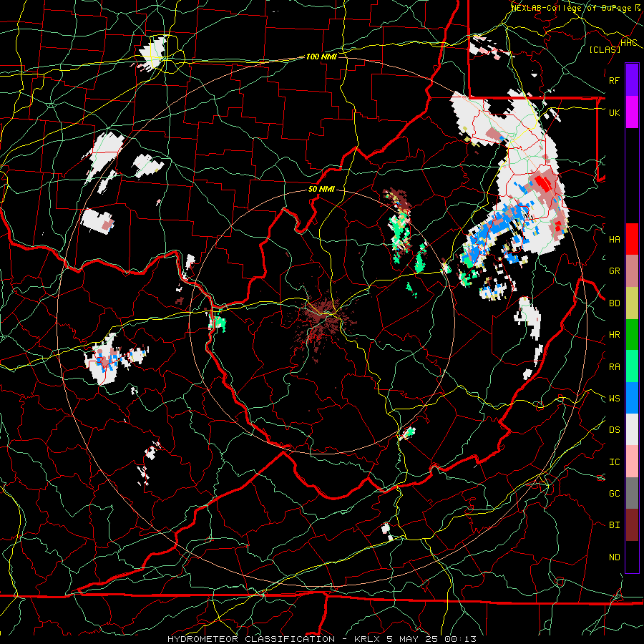Click the 'HR' legend label
This screenshot has width=644, height=644.
point(614,335)
